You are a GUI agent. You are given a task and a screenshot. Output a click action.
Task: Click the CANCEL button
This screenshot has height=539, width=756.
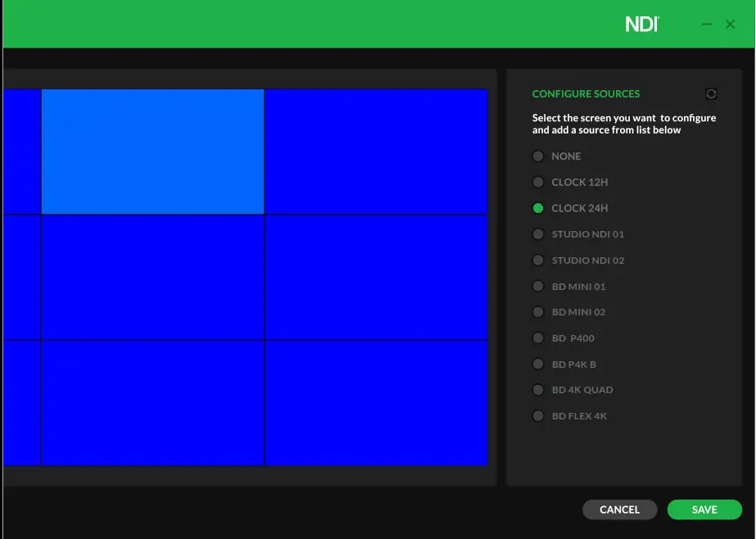(x=619, y=509)
